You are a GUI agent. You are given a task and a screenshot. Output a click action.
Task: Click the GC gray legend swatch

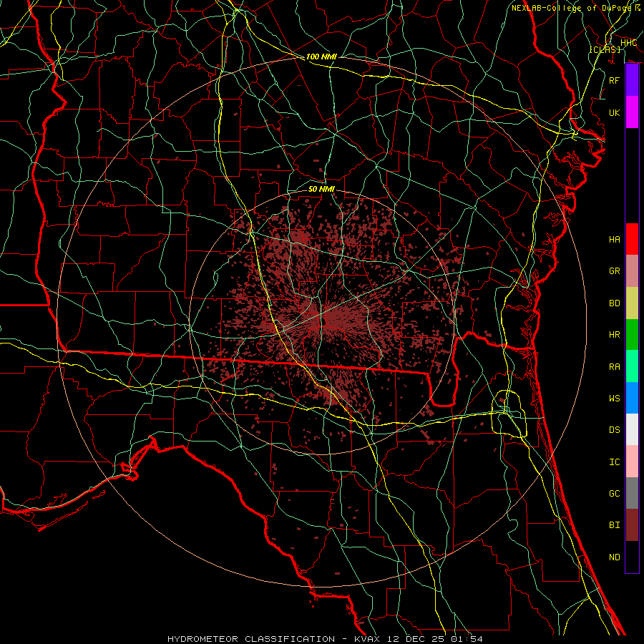[x=632, y=493]
